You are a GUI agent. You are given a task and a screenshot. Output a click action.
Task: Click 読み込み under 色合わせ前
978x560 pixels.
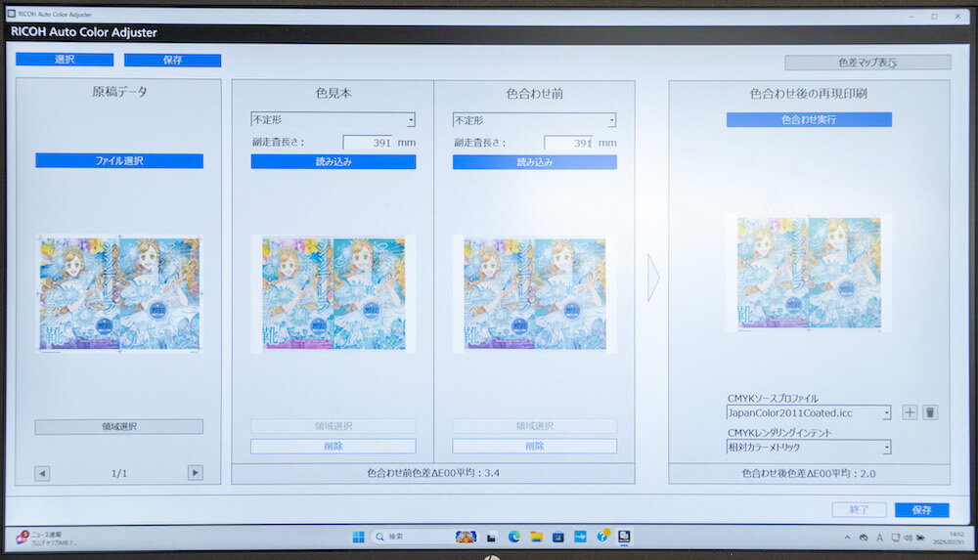535,162
